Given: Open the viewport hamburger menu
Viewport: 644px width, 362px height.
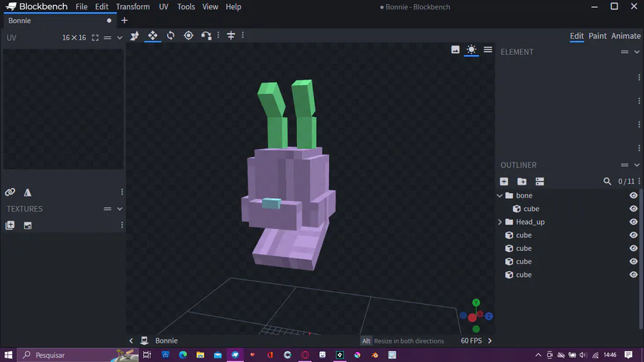Looking at the screenshot, I should click(488, 49).
